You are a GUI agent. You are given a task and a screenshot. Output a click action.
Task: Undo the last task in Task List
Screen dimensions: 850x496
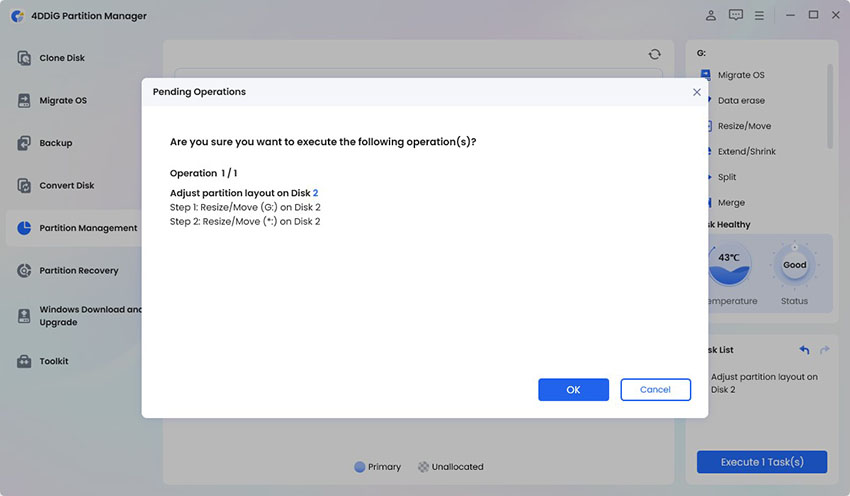[804, 350]
